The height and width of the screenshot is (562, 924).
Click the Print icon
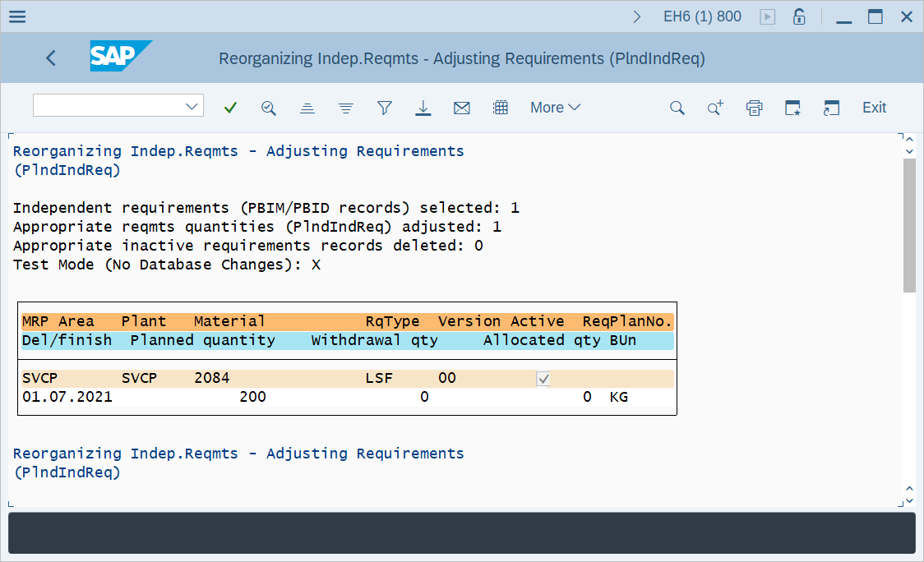754,108
